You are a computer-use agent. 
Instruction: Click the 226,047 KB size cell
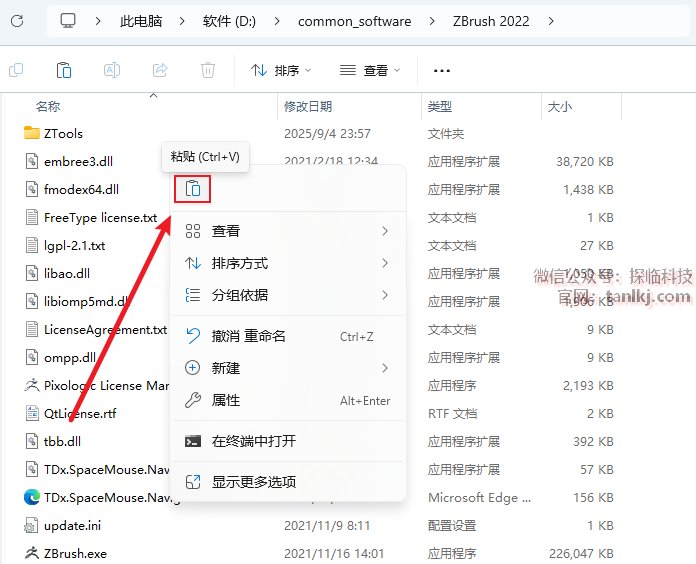click(581, 553)
